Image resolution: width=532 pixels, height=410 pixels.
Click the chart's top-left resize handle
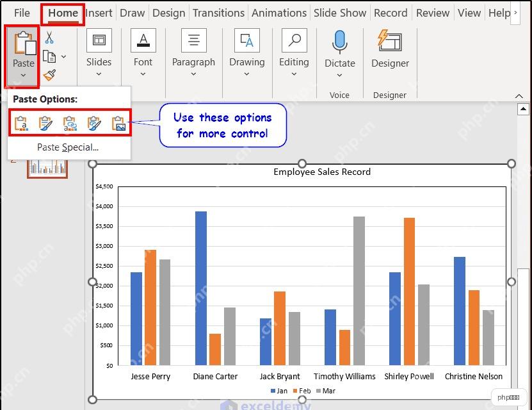click(x=92, y=164)
